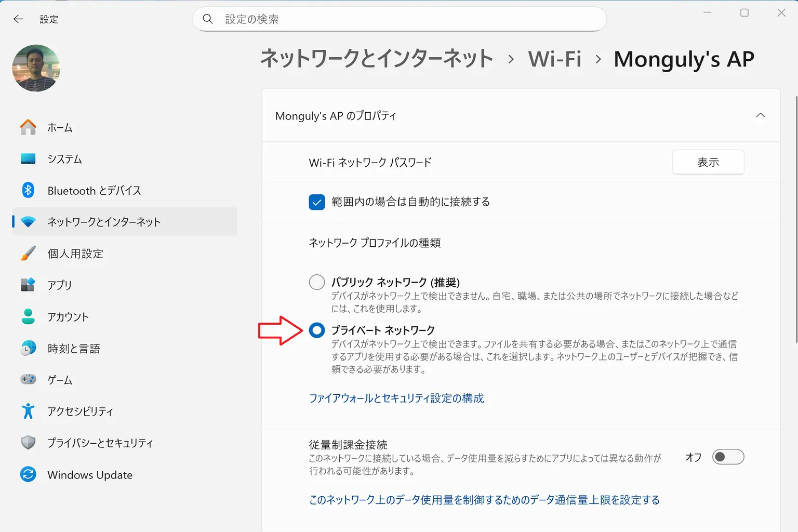Select the Private network radio button

tap(317, 330)
